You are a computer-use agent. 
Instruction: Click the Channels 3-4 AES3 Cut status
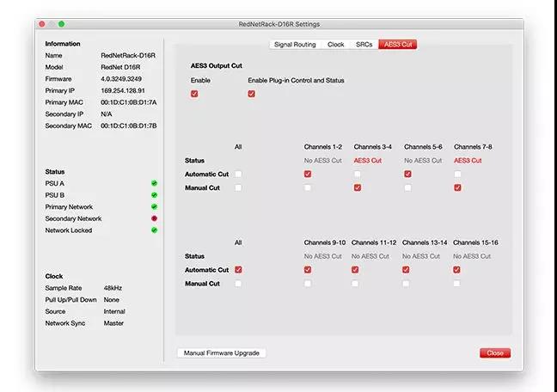[368, 161]
